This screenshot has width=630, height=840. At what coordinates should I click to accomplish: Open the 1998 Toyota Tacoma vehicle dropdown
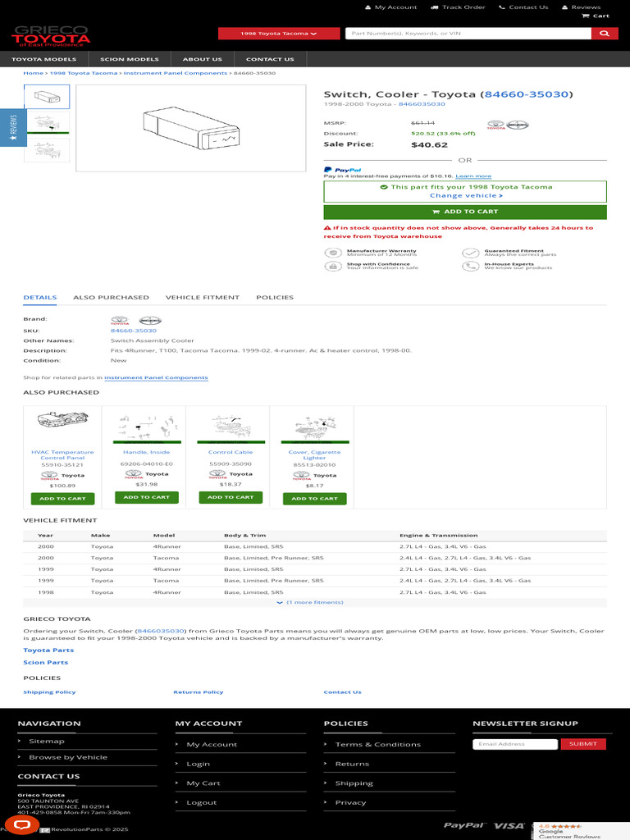click(279, 33)
